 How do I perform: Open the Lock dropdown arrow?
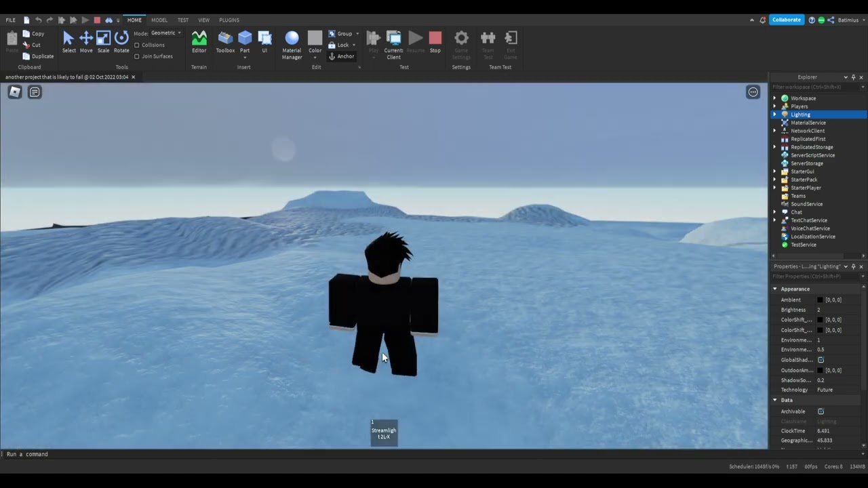pyautogui.click(x=353, y=45)
